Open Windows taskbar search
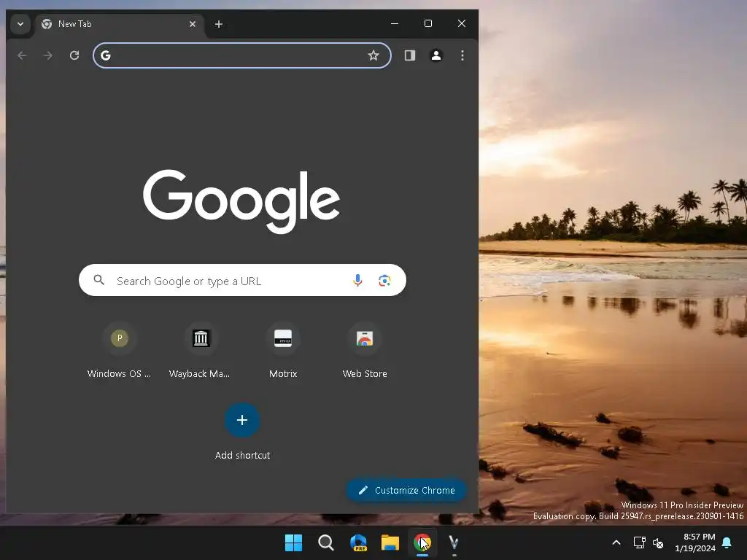Image resolution: width=747 pixels, height=560 pixels. pyautogui.click(x=326, y=542)
